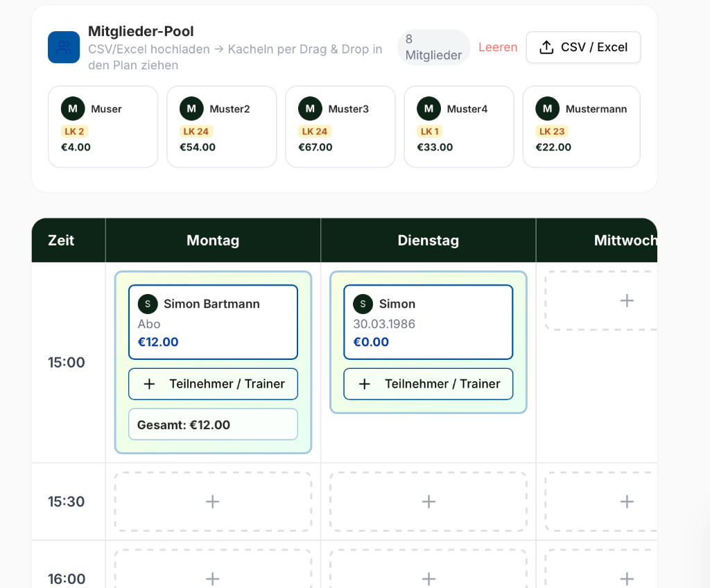Select the Muster2 member tile
Image resolution: width=710 pixels, height=588 pixels.
222,127
